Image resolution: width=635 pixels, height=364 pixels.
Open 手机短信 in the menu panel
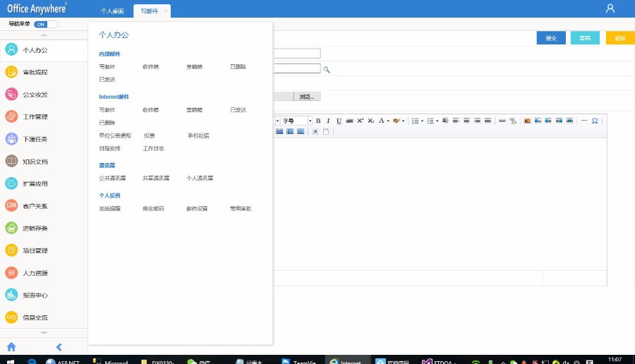[198, 135]
